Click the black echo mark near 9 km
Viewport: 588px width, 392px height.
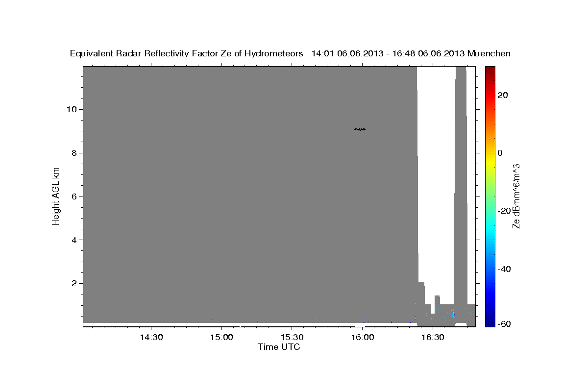point(360,129)
